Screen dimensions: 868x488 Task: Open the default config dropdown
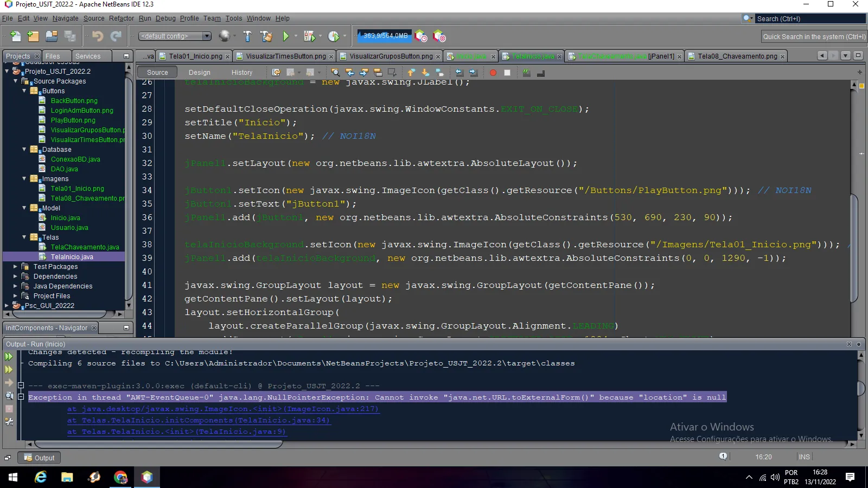coord(175,36)
